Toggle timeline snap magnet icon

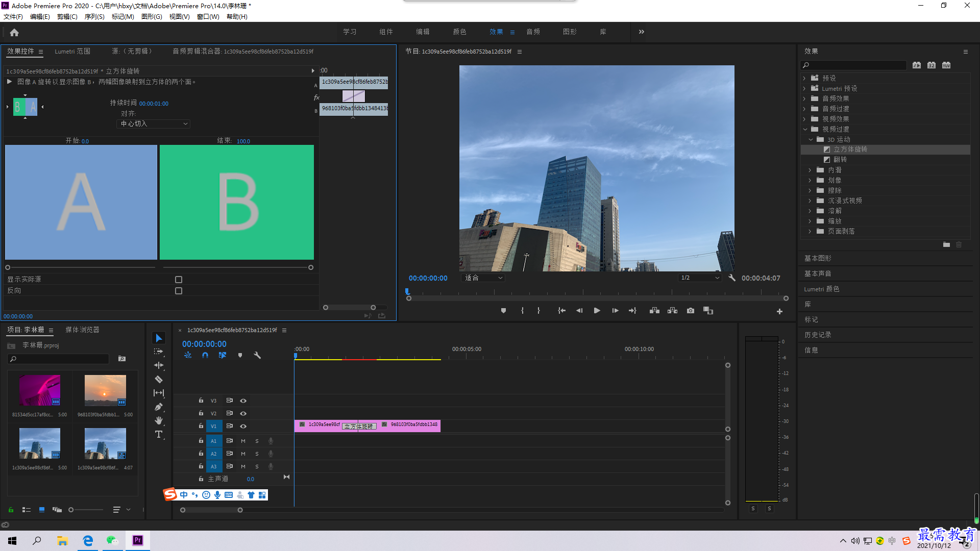(205, 355)
